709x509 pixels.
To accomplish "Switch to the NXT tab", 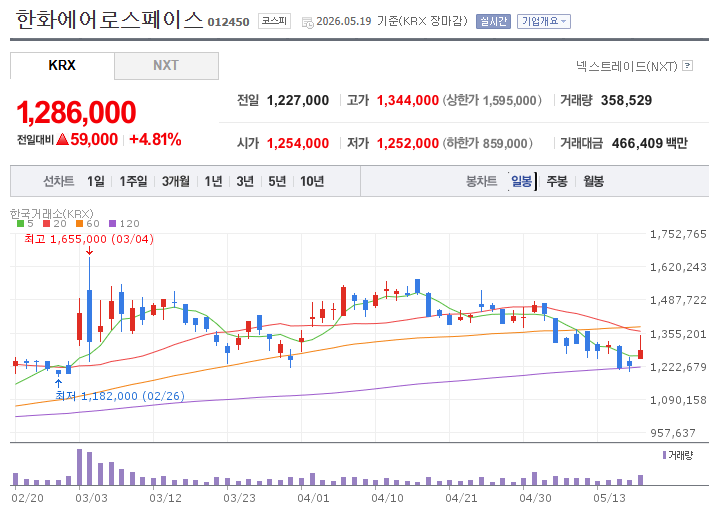I will 166,66.
